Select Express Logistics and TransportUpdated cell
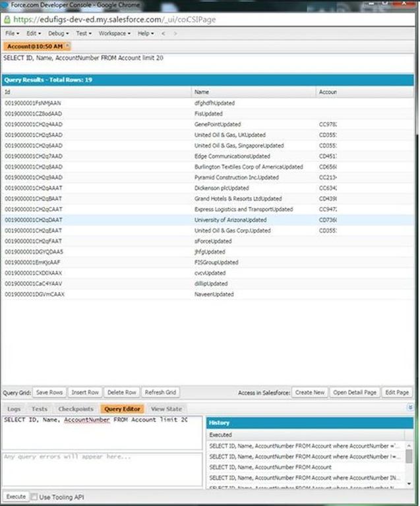This screenshot has width=420, height=506. pyautogui.click(x=254, y=209)
